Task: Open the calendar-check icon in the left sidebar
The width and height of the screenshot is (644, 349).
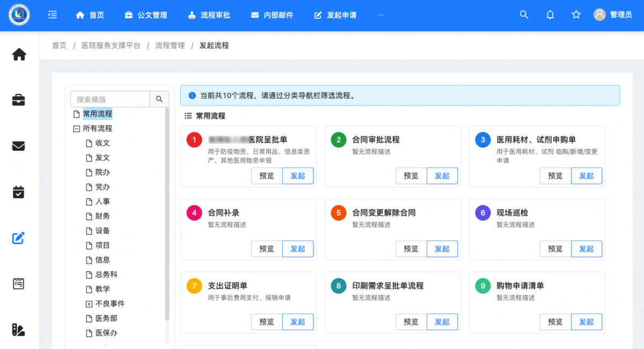Action: click(19, 192)
